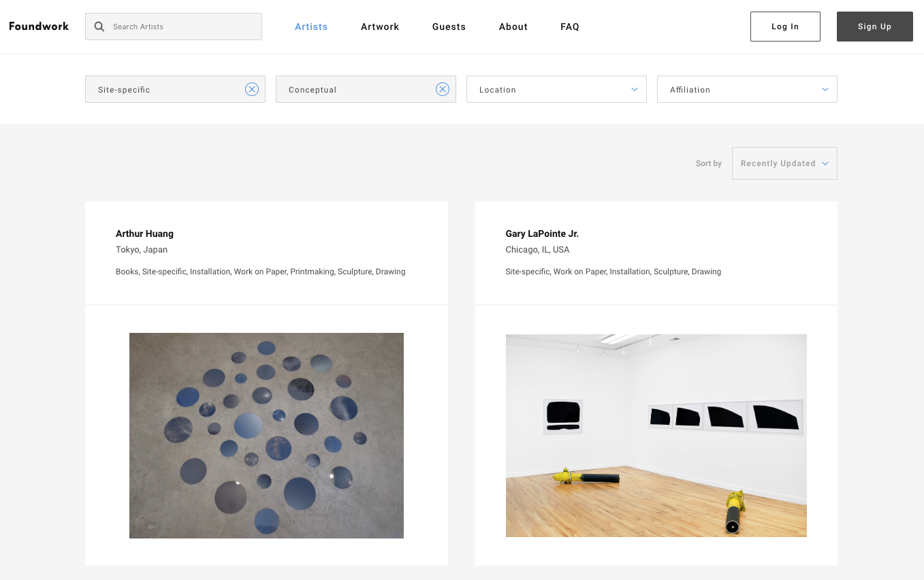Open the Site-specific filter field
Screen dimensions: 924x580
click(175, 89)
